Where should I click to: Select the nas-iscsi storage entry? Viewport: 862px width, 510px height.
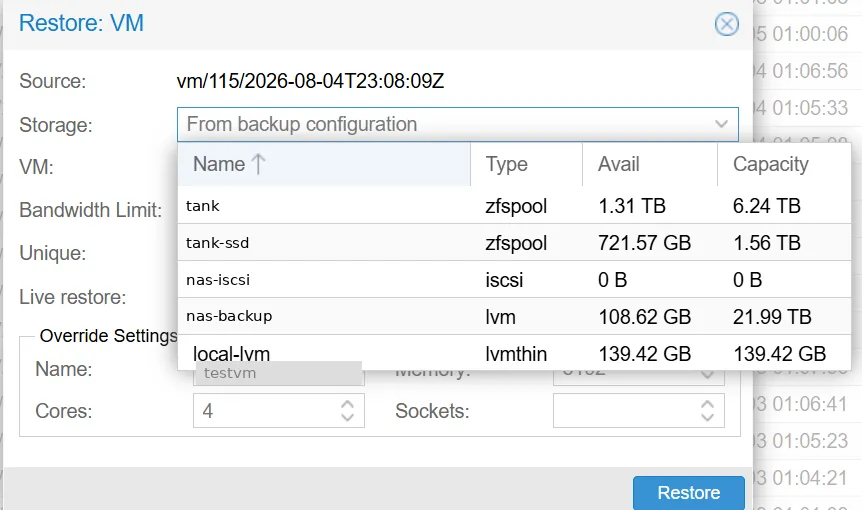[x=514, y=279]
